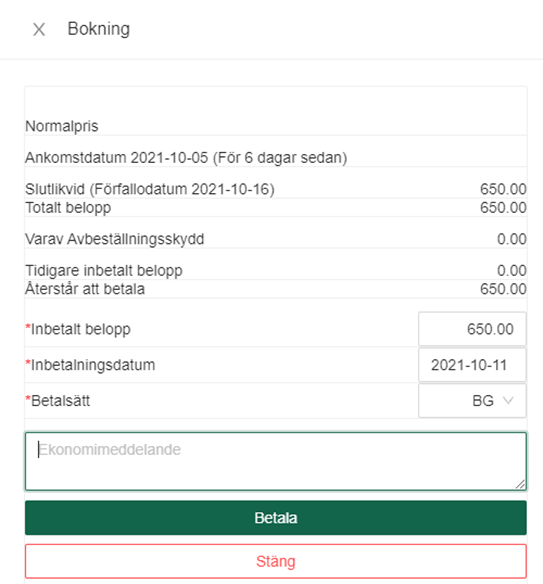Open the Betalsätt dropdown showing BG
The height and width of the screenshot is (584, 543).
[x=472, y=401]
